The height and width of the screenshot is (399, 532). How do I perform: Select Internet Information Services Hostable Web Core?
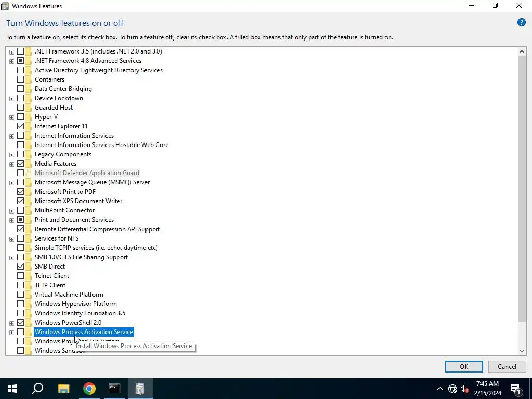point(101,145)
